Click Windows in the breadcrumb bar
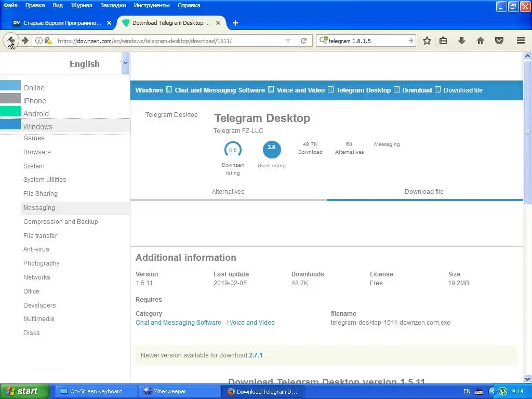The width and height of the screenshot is (532, 399). pyautogui.click(x=149, y=90)
